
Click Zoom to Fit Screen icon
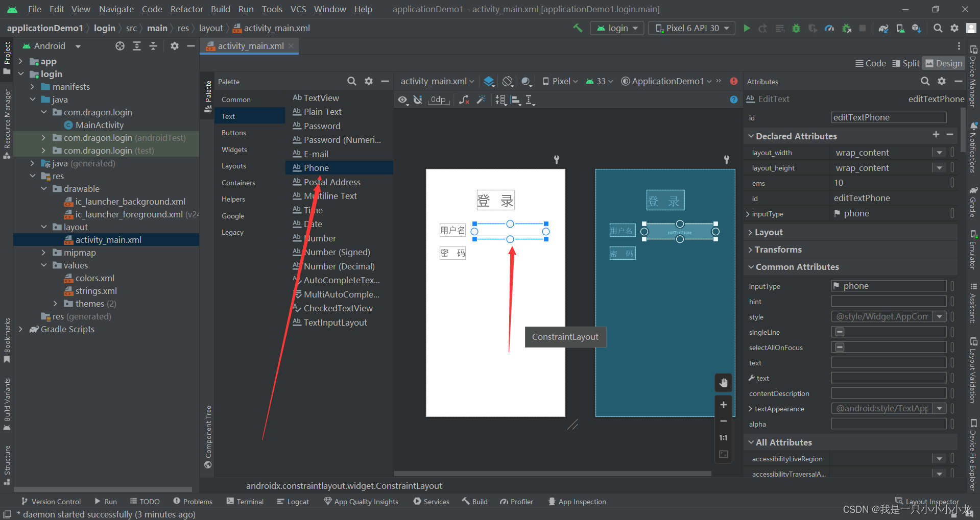724,454
